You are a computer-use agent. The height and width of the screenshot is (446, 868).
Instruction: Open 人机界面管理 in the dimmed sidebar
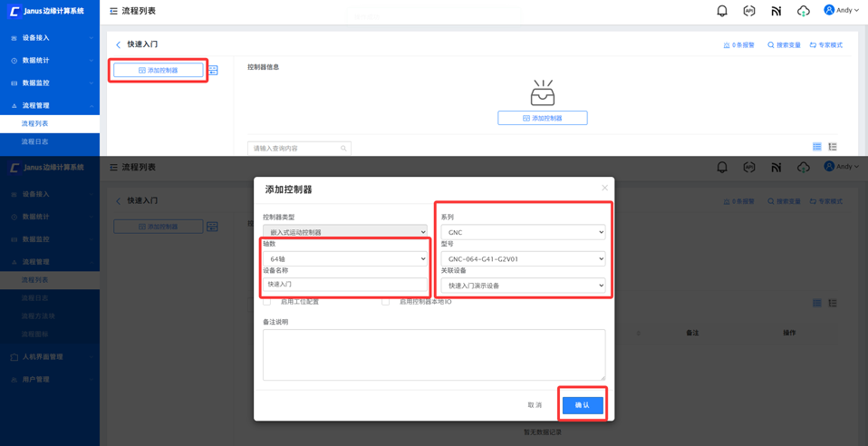click(43, 357)
